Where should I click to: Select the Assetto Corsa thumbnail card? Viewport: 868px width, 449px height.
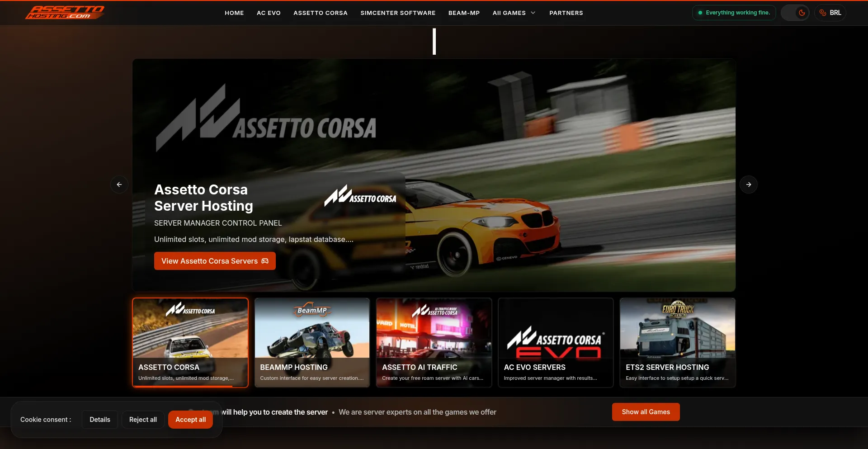190,342
